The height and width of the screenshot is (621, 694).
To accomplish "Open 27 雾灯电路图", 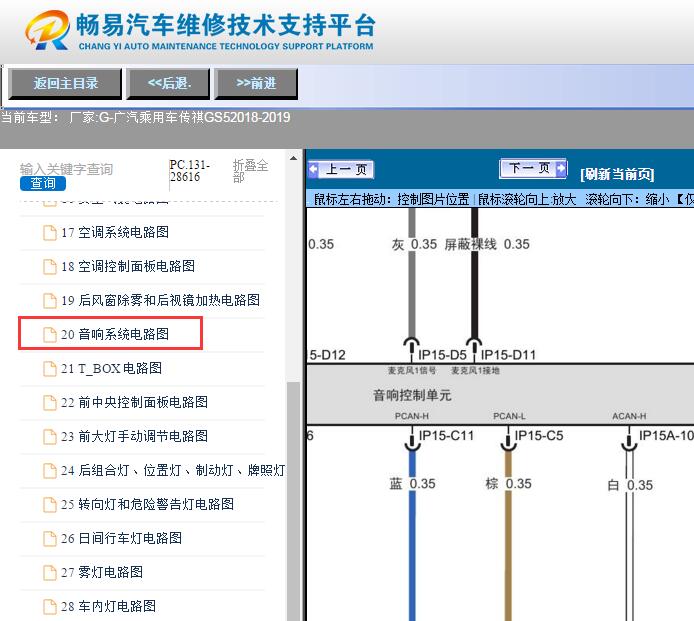I will click(102, 572).
